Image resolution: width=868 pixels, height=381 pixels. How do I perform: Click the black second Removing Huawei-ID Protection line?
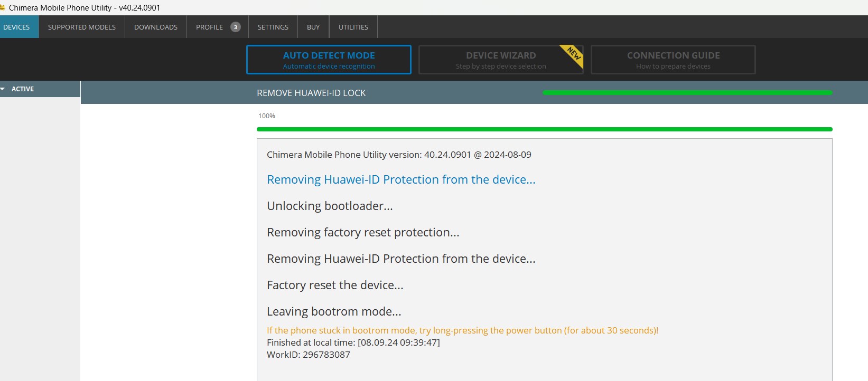[401, 259]
